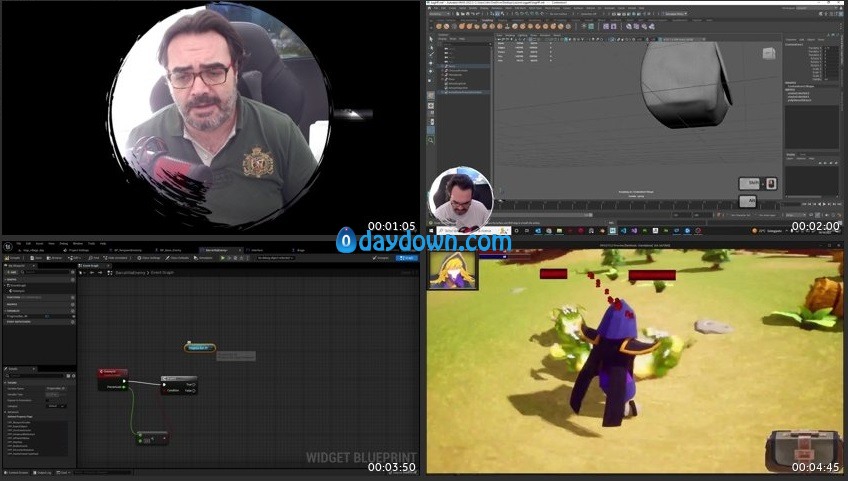Click the Details panel search field

coord(37,376)
